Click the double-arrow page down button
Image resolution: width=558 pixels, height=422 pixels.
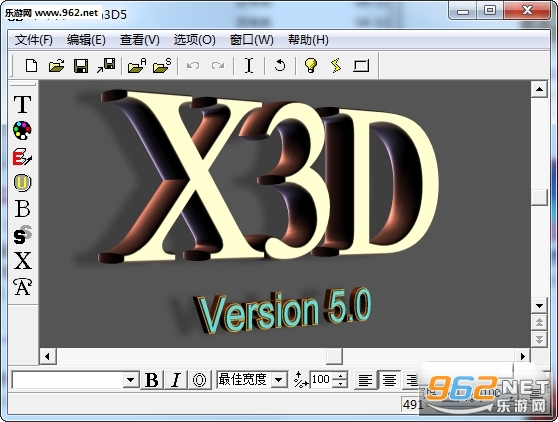click(x=539, y=338)
